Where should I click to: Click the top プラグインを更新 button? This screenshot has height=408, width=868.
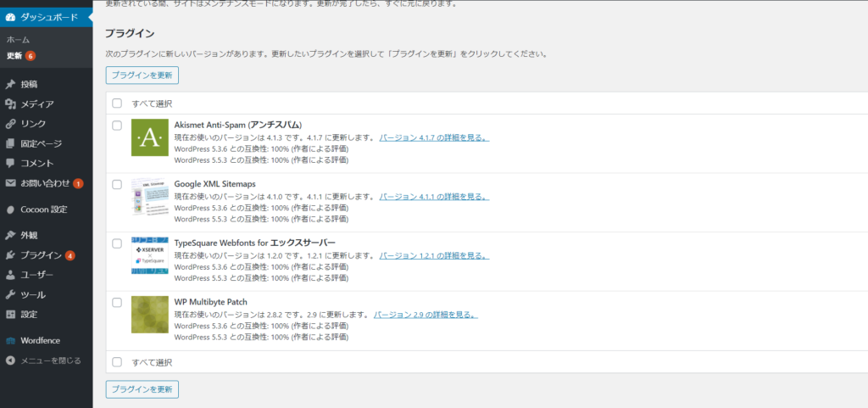142,75
